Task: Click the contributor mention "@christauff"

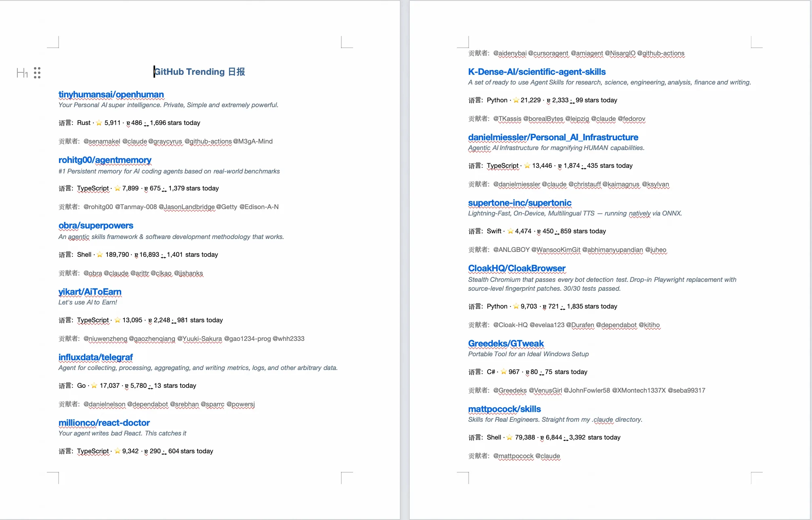Action: 585,184
